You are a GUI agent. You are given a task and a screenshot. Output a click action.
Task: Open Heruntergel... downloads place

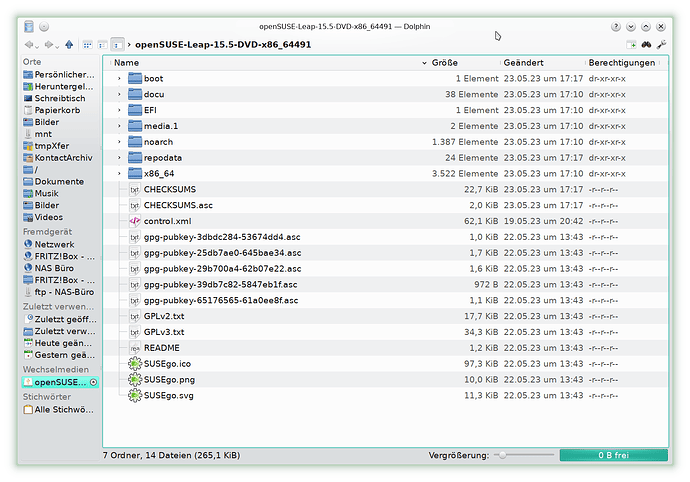coord(60,86)
